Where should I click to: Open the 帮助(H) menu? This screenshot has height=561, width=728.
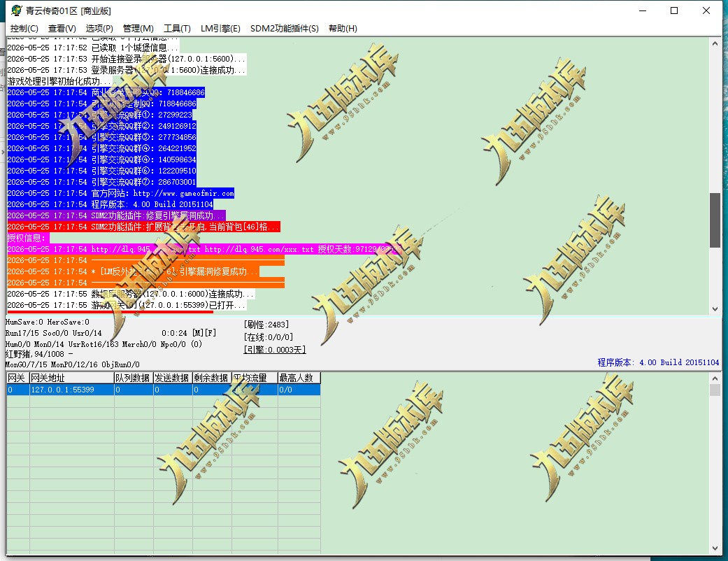point(343,28)
